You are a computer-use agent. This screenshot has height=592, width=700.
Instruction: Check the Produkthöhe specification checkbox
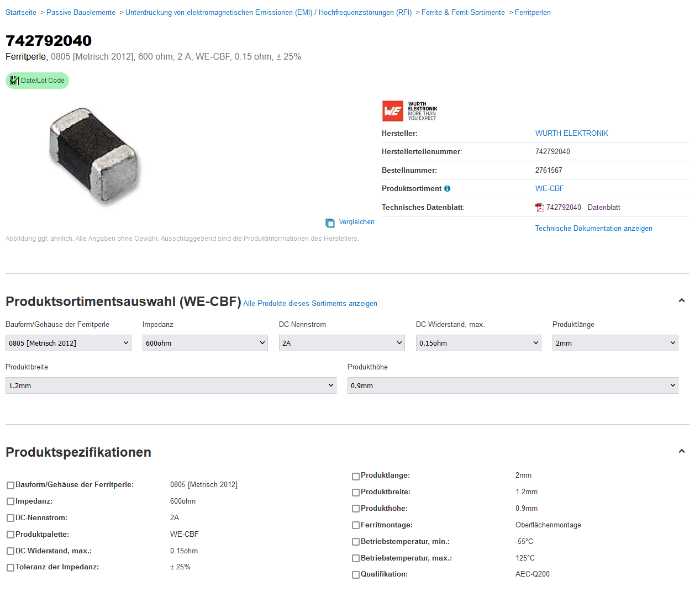coord(356,509)
